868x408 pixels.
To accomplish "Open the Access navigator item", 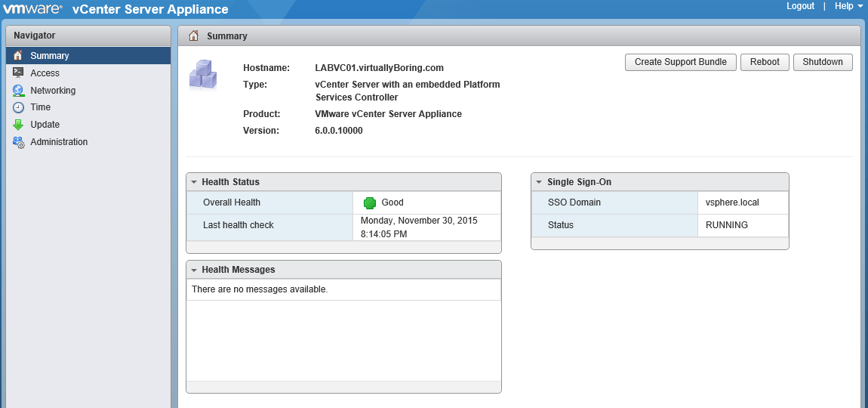I will 88,73.
